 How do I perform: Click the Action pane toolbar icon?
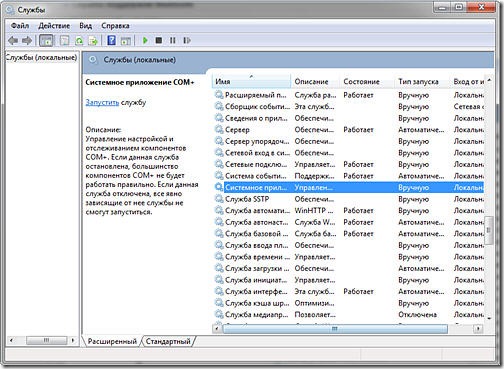click(126, 41)
